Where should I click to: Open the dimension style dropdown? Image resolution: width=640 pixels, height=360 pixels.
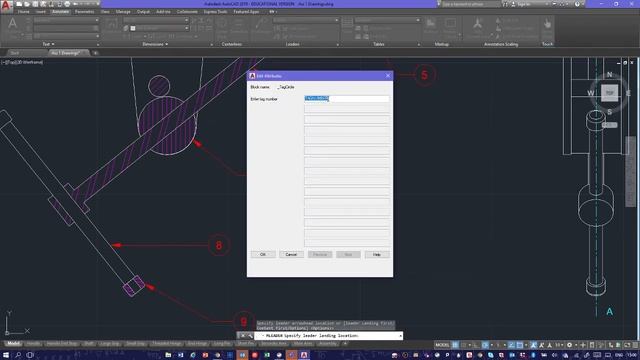(156, 20)
